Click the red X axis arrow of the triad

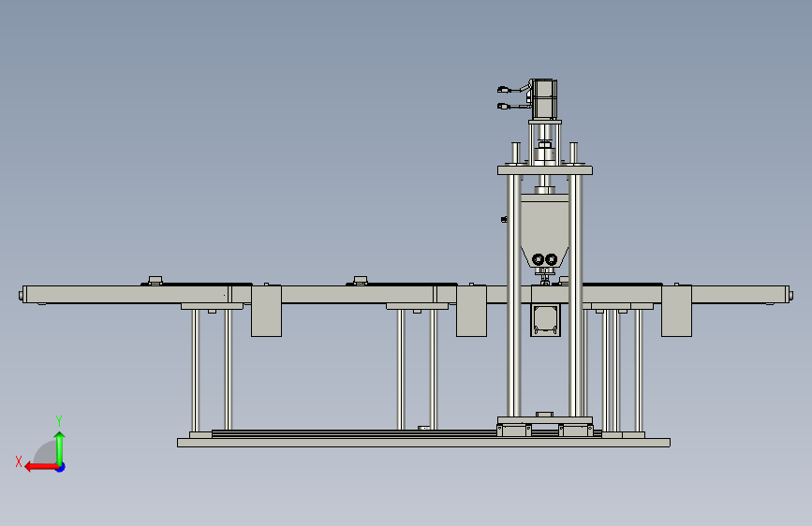point(41,467)
